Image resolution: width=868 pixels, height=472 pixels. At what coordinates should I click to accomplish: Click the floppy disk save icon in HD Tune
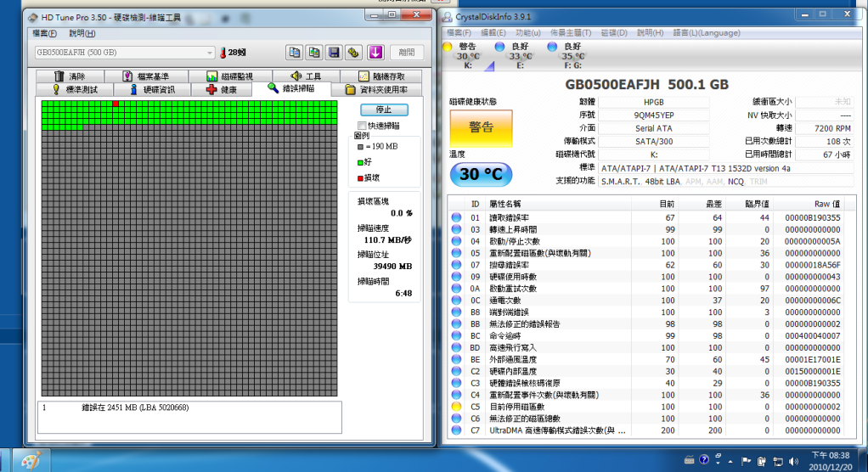(334, 53)
